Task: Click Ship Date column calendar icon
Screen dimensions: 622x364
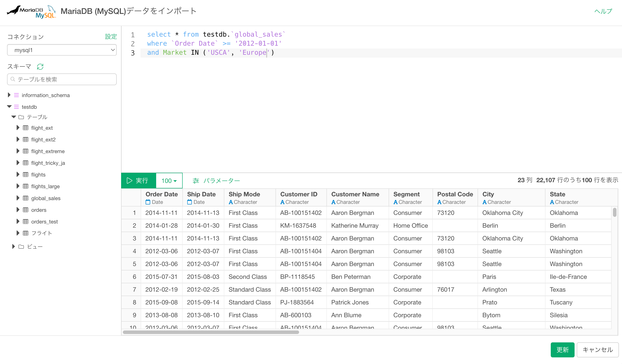Action: coord(189,202)
